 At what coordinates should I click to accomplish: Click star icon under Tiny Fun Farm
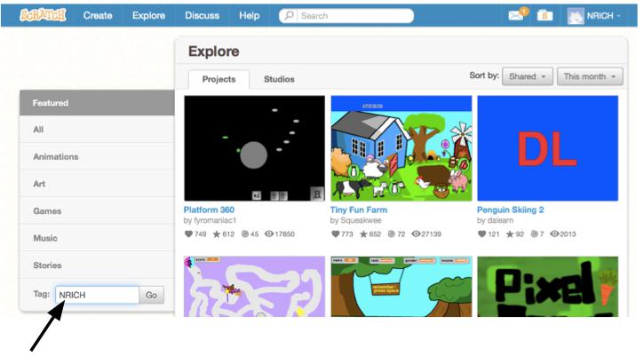click(x=363, y=234)
